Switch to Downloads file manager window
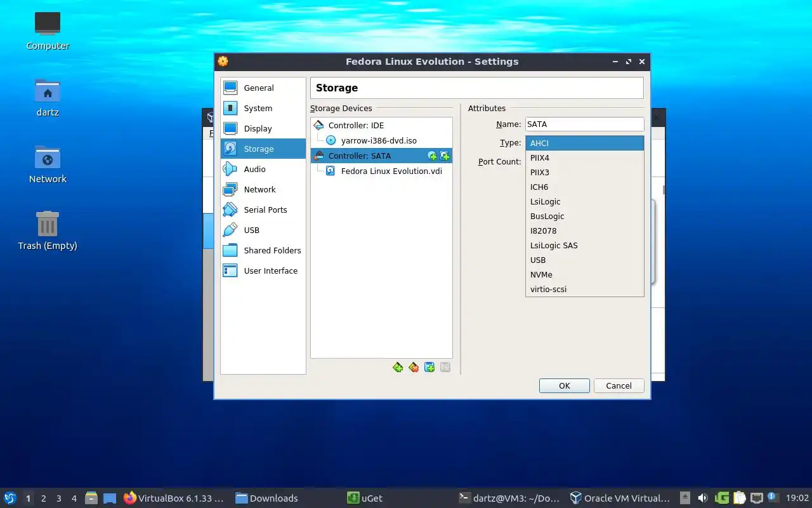The width and height of the screenshot is (812, 508). point(285,498)
